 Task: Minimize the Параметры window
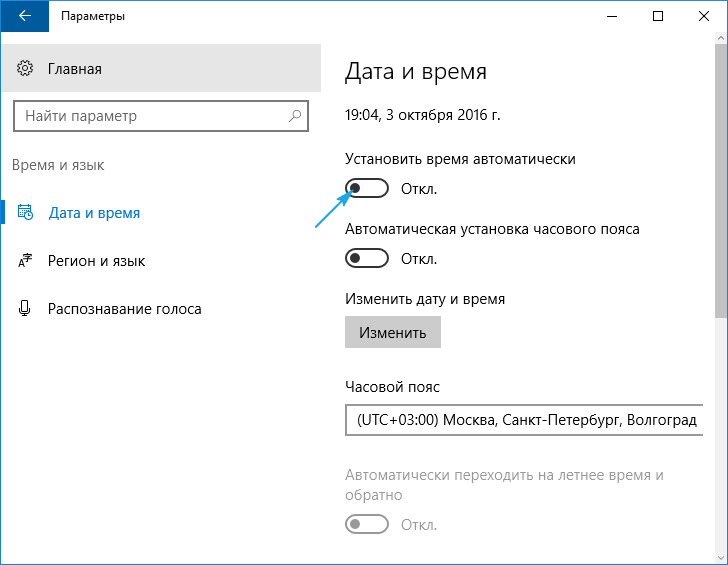pos(611,16)
